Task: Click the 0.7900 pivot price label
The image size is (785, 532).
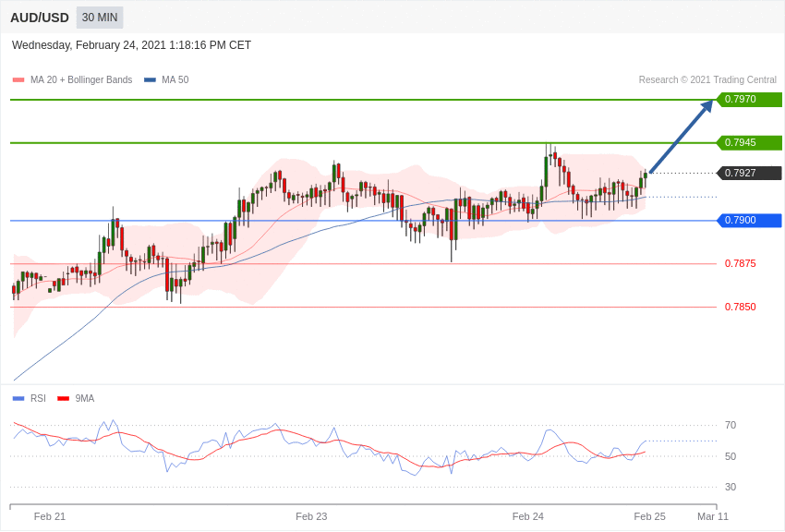Action: click(x=749, y=220)
